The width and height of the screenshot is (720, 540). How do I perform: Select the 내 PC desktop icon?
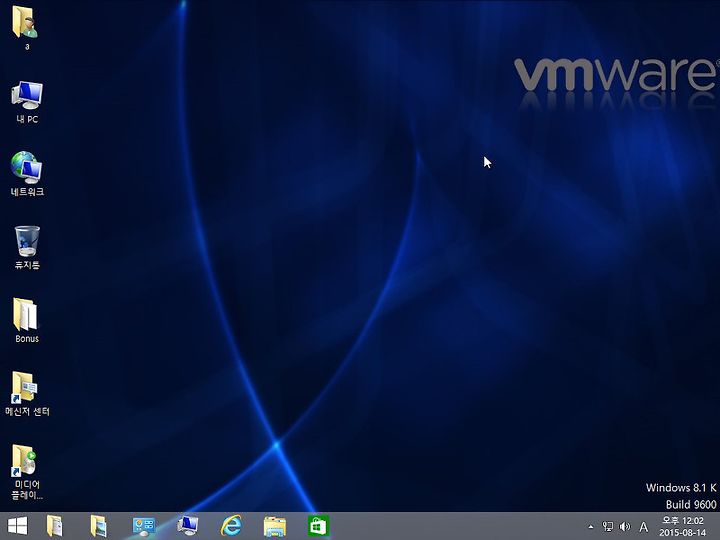coord(27,102)
